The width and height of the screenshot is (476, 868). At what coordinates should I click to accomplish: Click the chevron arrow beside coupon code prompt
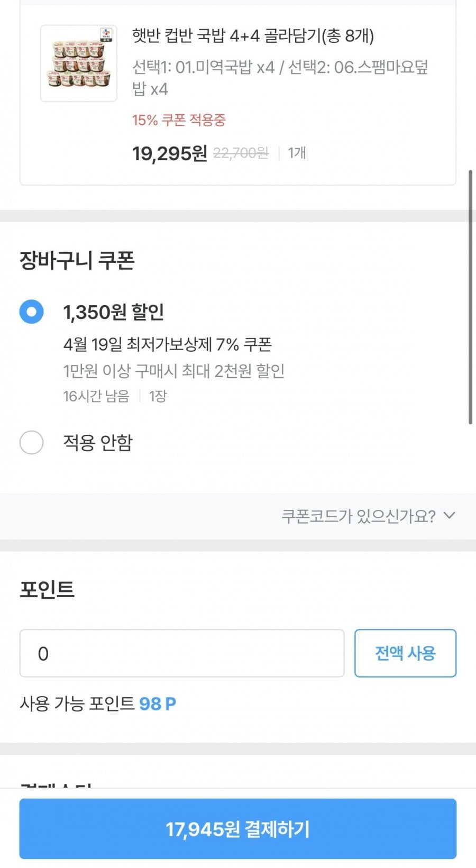pyautogui.click(x=449, y=515)
